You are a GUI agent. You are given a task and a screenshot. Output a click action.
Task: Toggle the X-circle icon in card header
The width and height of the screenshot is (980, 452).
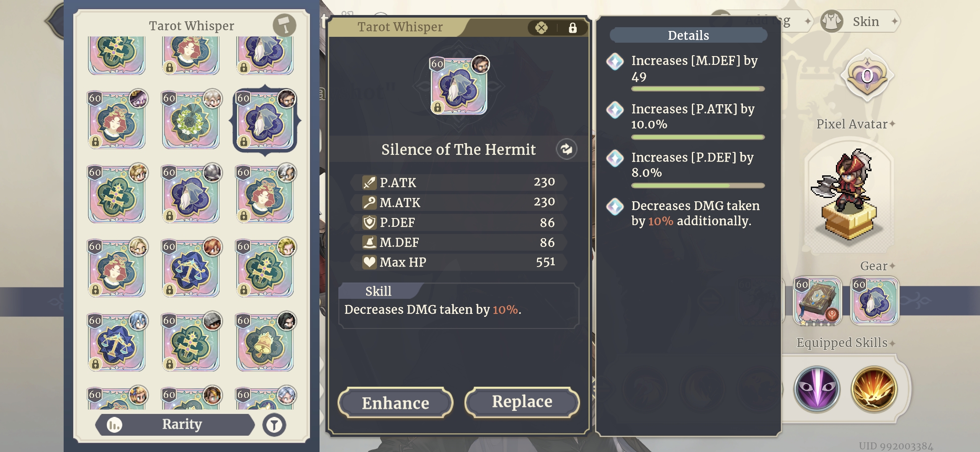[x=542, y=28]
